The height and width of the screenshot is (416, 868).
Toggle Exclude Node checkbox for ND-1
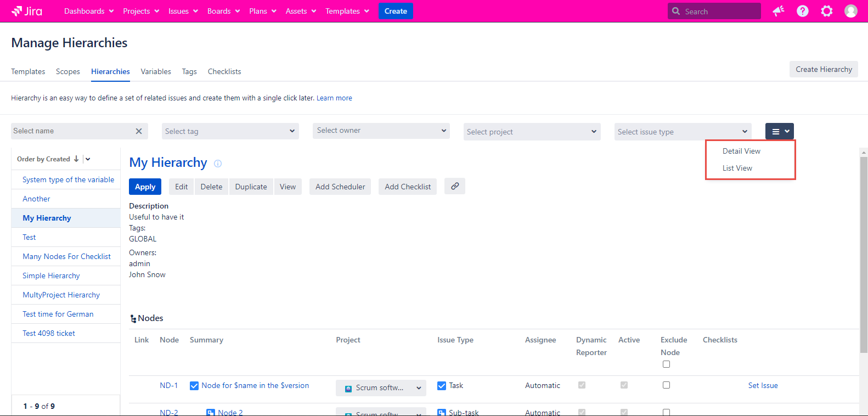tap(666, 385)
